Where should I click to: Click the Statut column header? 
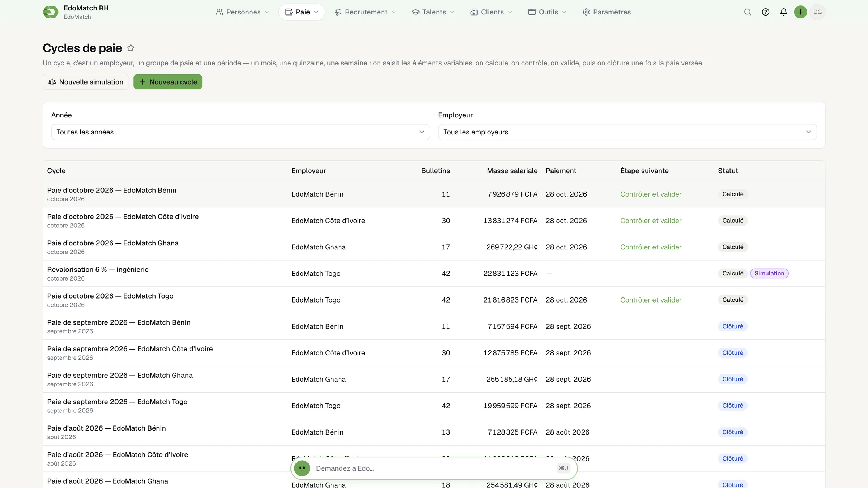(728, 171)
